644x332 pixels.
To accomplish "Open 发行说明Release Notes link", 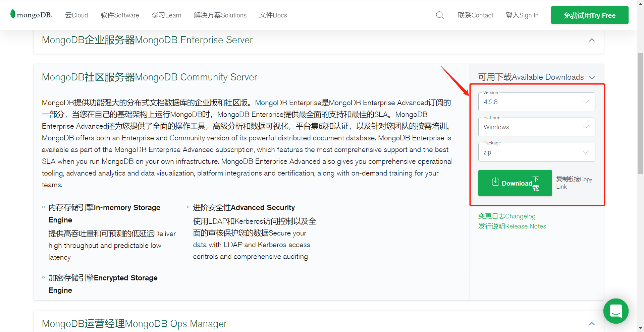I will [x=512, y=226].
